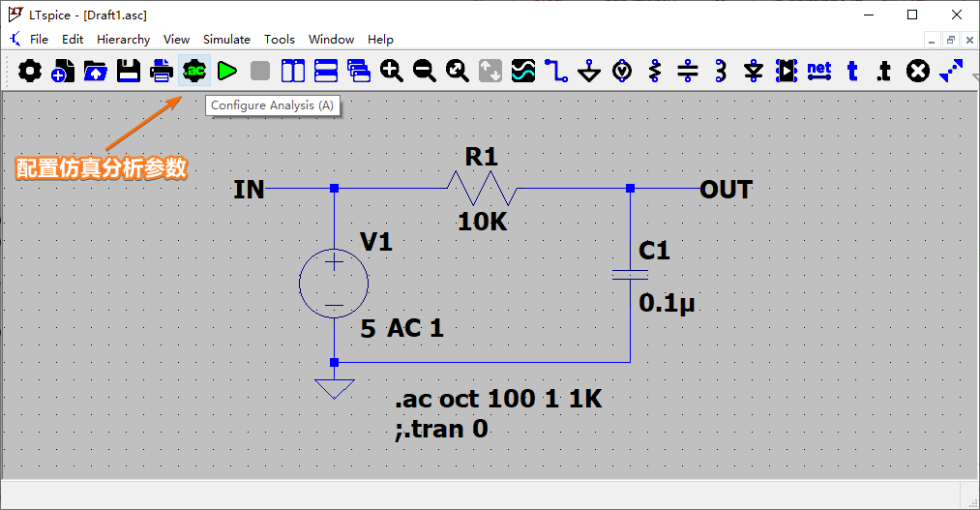Select the V1 voltage source circle

click(x=334, y=284)
